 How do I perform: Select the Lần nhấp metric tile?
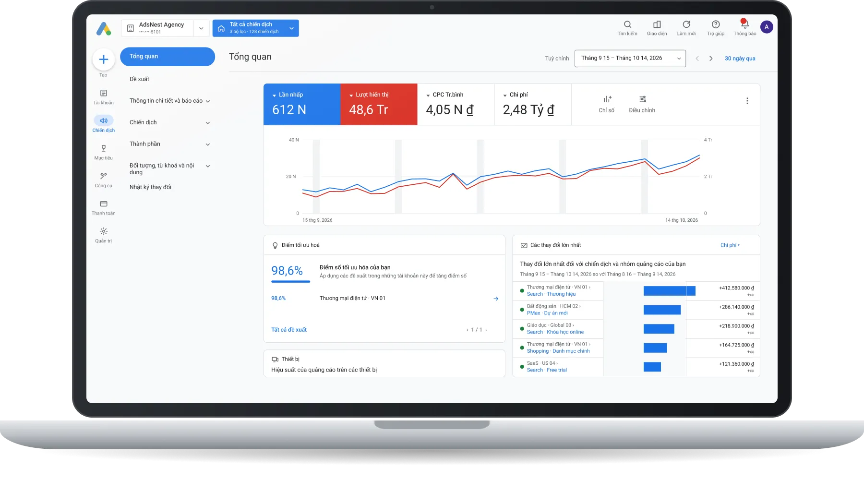302,104
